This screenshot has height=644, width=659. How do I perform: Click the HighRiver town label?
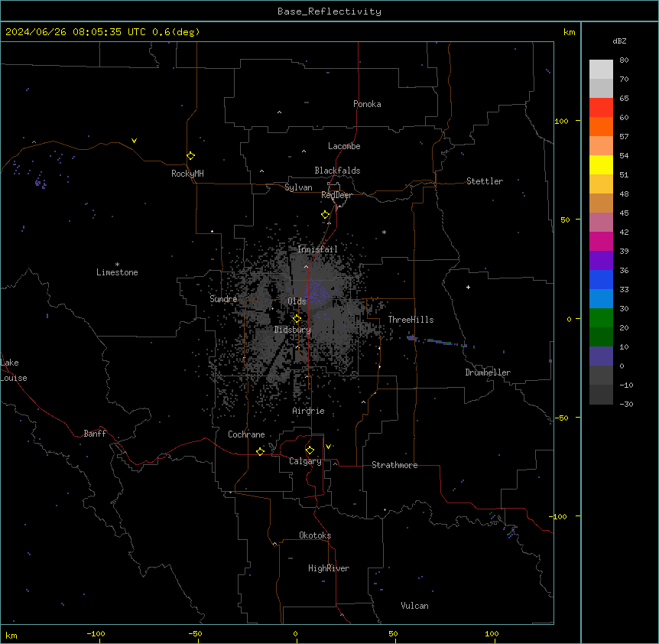tap(329, 568)
